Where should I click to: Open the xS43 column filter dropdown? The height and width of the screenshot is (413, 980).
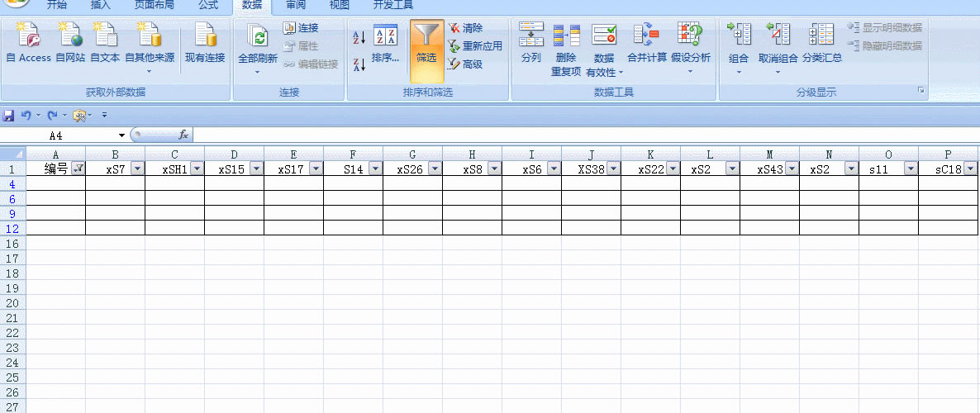792,169
